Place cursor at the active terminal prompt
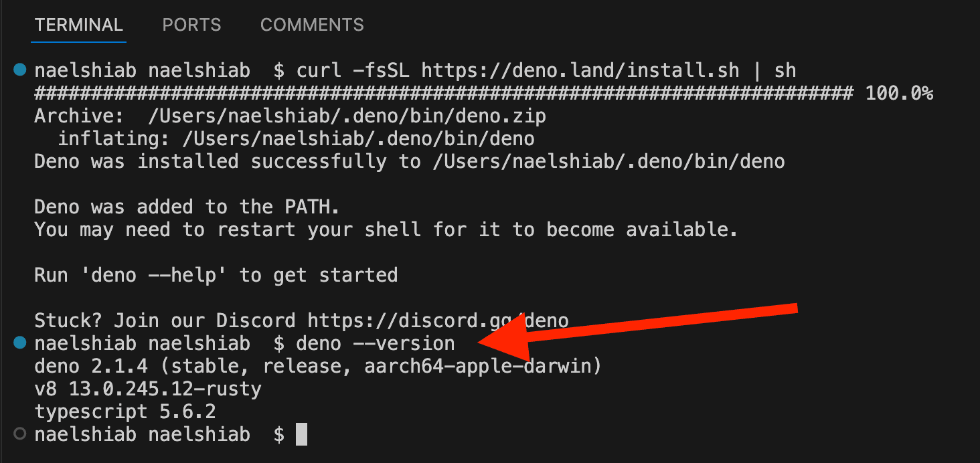Viewport: 980px width, 463px height. tap(302, 434)
